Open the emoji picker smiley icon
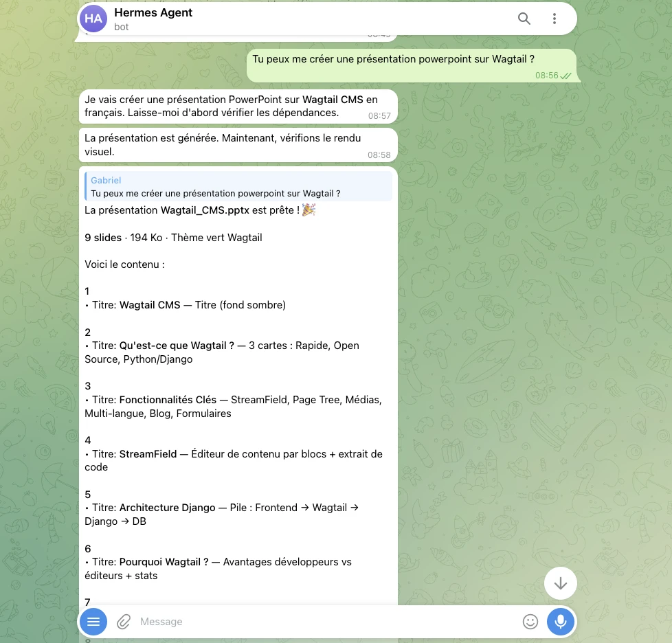Viewport: 672px width, 643px height. tap(530, 621)
